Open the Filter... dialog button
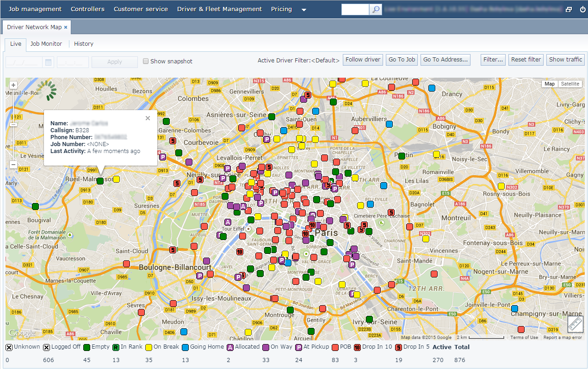 tap(494, 60)
